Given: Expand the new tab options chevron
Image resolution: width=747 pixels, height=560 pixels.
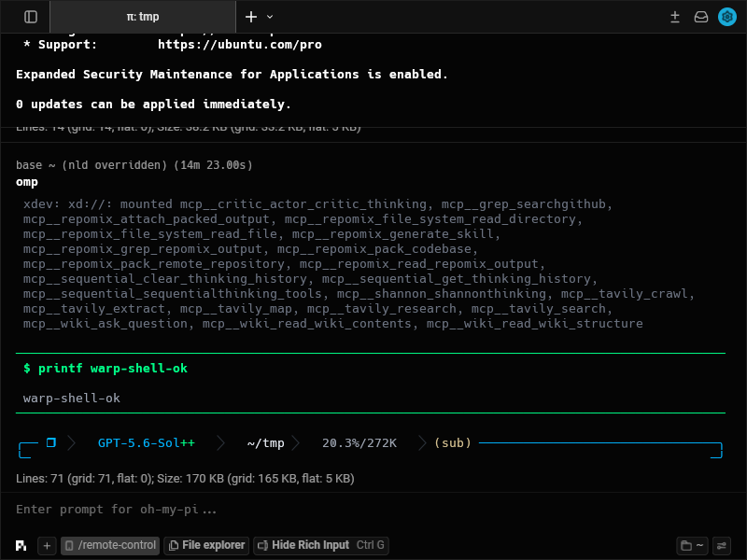Looking at the screenshot, I should click(x=270, y=17).
